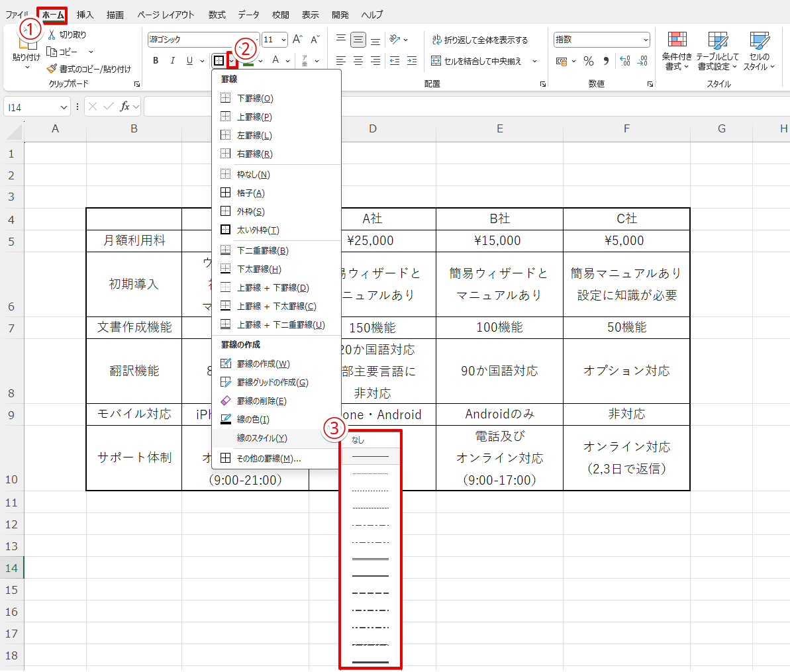Viewport: 790px width, 672px height.
Task: Open the 挿入 (Insert) tab
Action: click(x=85, y=15)
